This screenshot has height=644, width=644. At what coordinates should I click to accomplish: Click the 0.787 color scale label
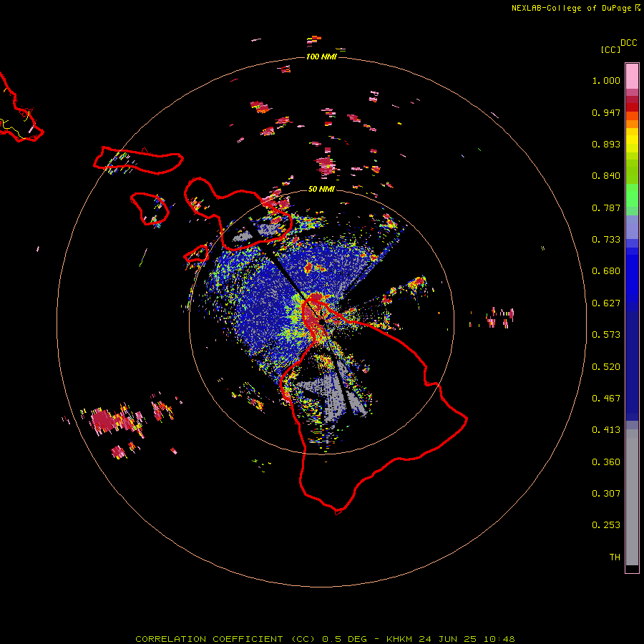pos(606,208)
